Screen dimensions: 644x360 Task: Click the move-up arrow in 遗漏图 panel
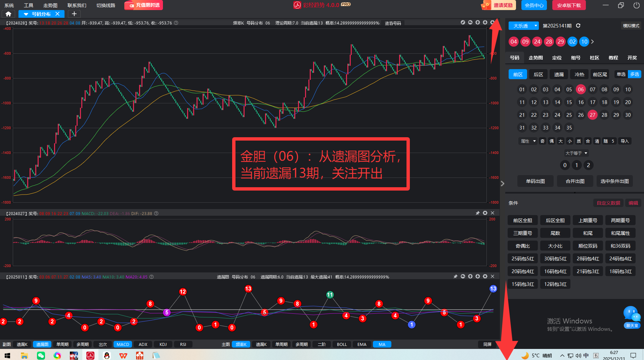470,276
